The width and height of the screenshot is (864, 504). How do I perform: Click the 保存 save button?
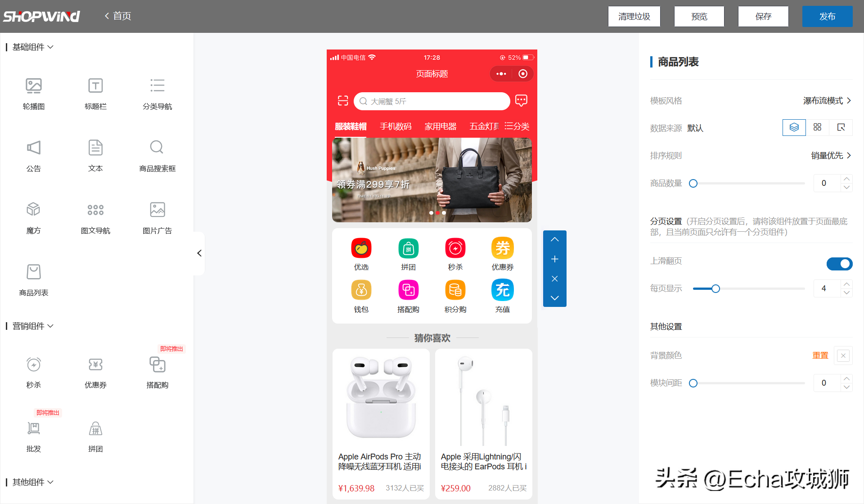pos(763,16)
